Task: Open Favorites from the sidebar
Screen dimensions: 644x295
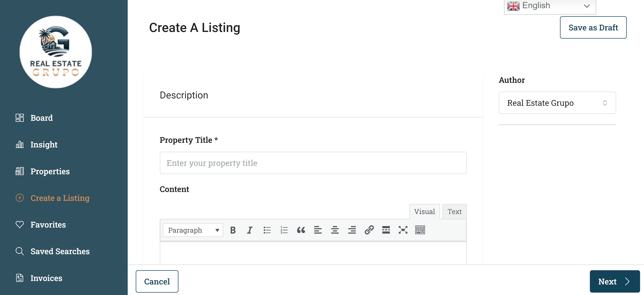Action: pos(48,224)
